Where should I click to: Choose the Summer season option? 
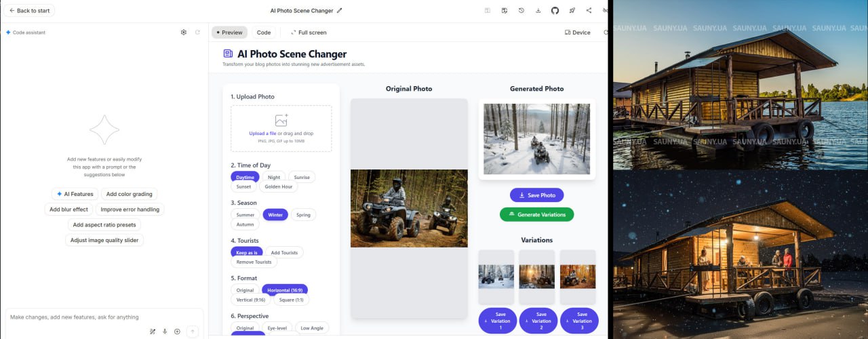tap(245, 215)
